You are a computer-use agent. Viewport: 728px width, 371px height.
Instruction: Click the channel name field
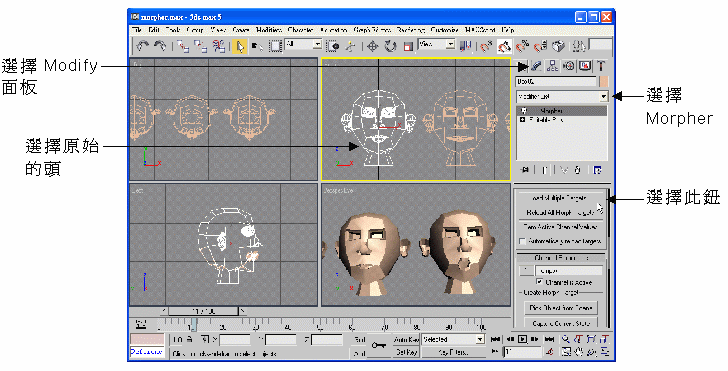(x=569, y=271)
